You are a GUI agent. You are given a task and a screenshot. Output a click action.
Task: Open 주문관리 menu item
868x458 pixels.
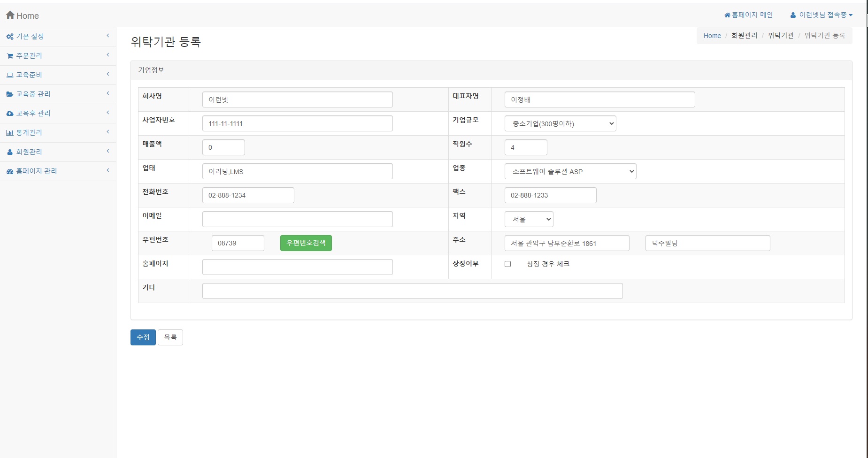(x=58, y=56)
